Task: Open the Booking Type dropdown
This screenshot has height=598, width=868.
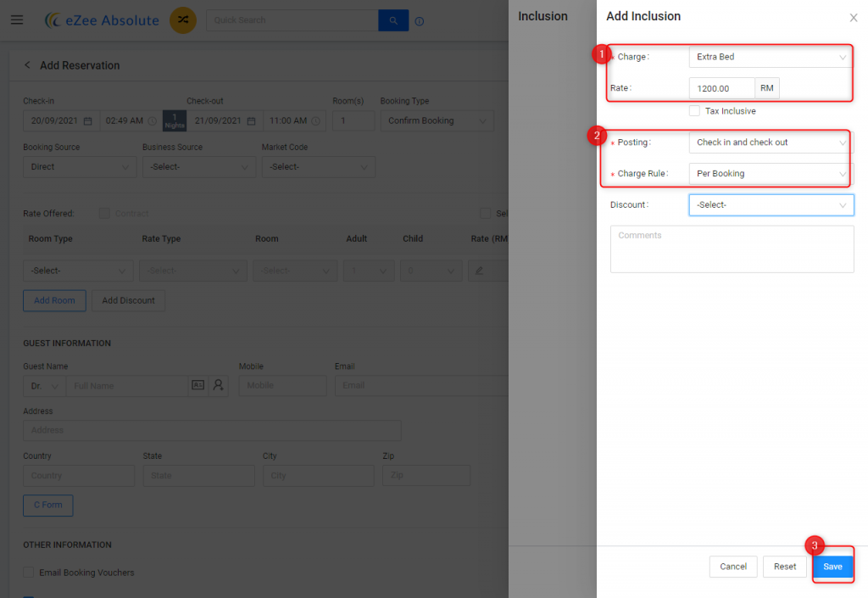Action: pos(437,120)
